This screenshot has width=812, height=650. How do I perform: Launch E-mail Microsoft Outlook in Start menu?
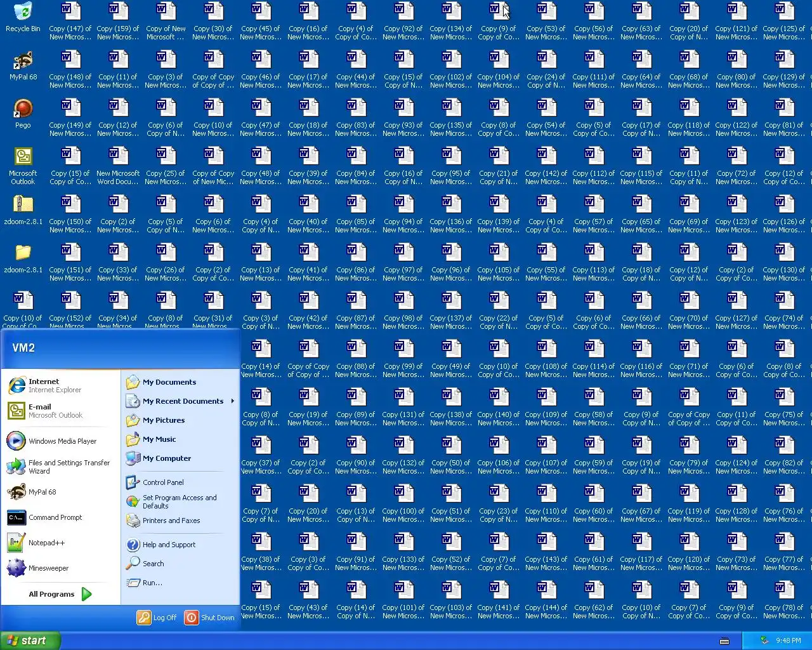pos(61,411)
